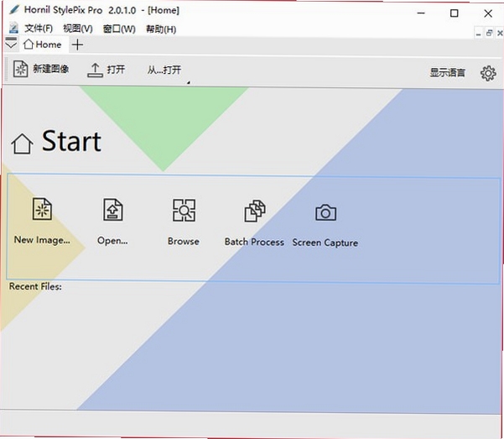Click the Recent Files: label
Viewport: 504px width, 439px height.
35,286
